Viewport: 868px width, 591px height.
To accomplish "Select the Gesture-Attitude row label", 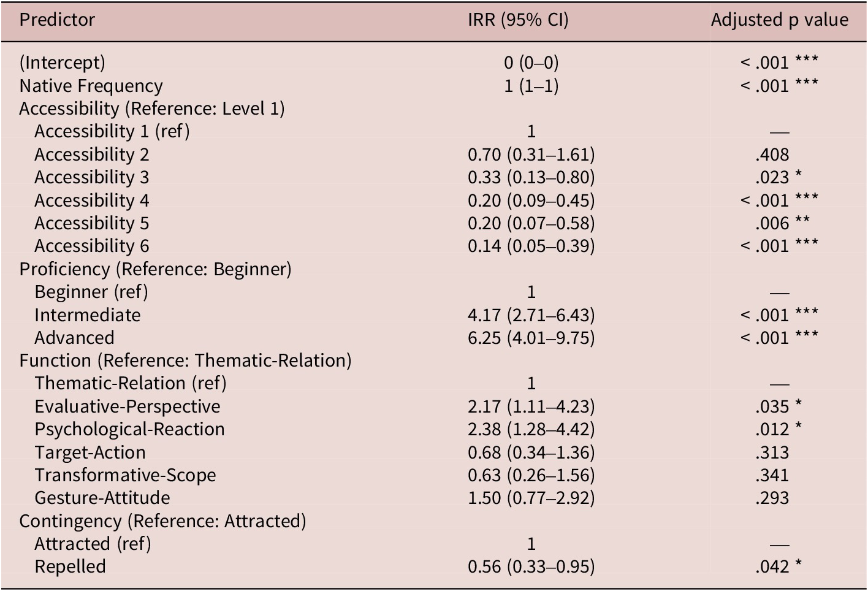I will (x=102, y=498).
